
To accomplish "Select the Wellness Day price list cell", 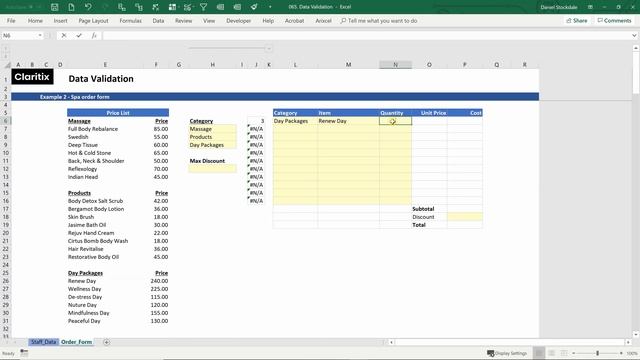I will click(x=105, y=289).
